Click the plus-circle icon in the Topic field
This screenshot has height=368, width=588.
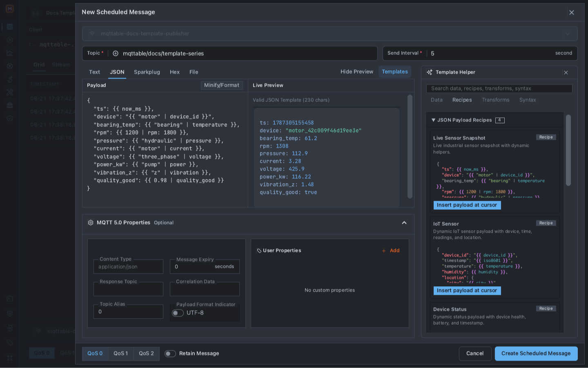click(x=116, y=54)
